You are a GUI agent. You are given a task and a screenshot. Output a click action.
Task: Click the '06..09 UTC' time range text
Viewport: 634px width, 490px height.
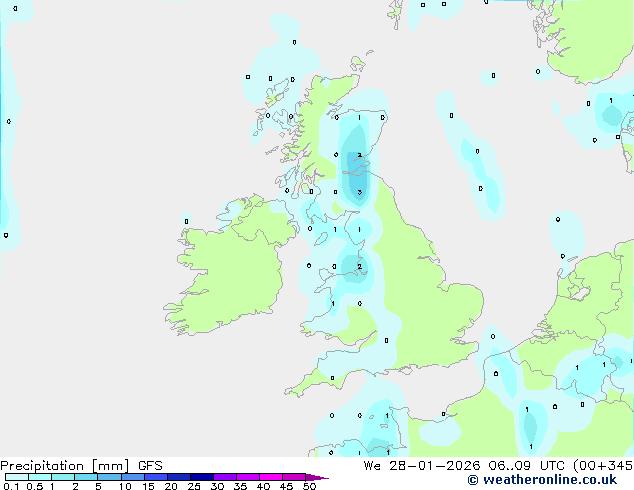coord(526,466)
